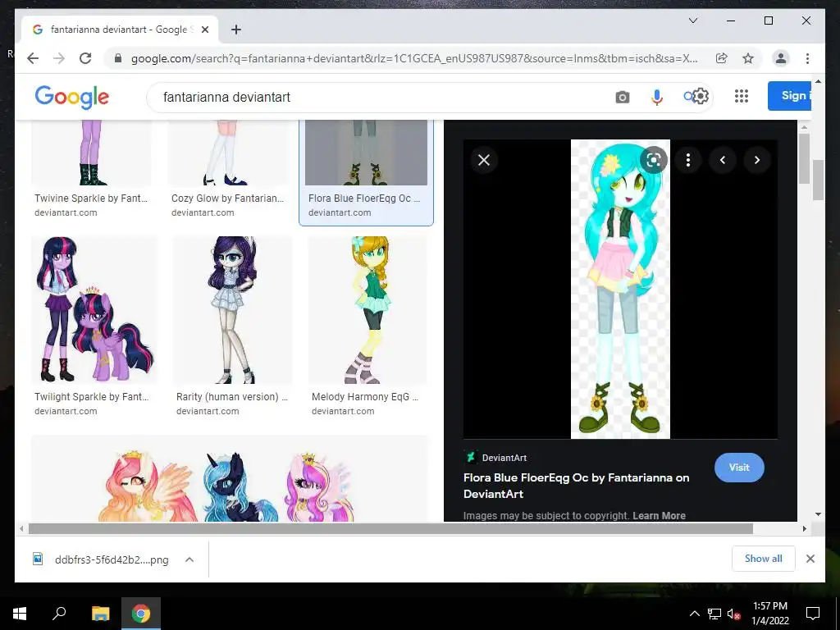Image resolution: width=840 pixels, height=630 pixels.
Task: Open the Chrome profile avatar
Action: point(781,58)
